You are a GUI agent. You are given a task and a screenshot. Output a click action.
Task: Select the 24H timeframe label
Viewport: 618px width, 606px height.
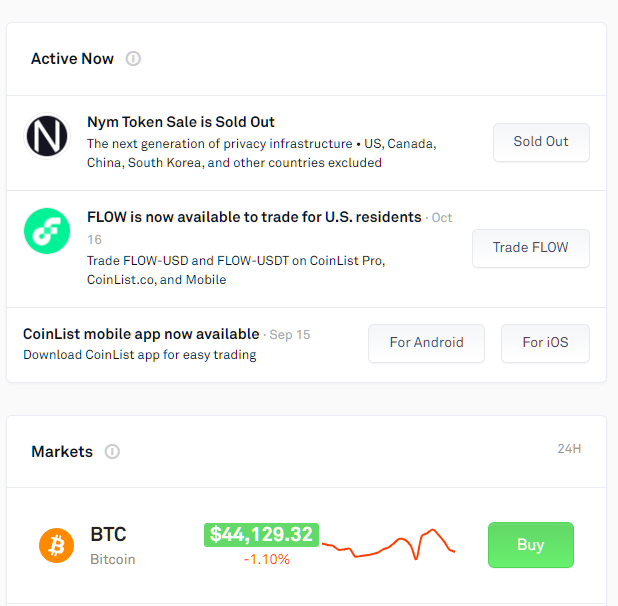tap(569, 449)
